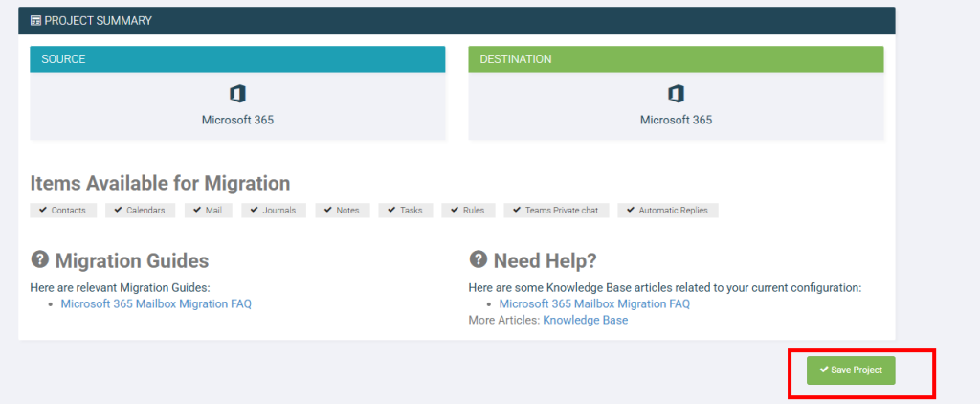
Task: Click the Items Available for Migration heading
Action: 160,183
